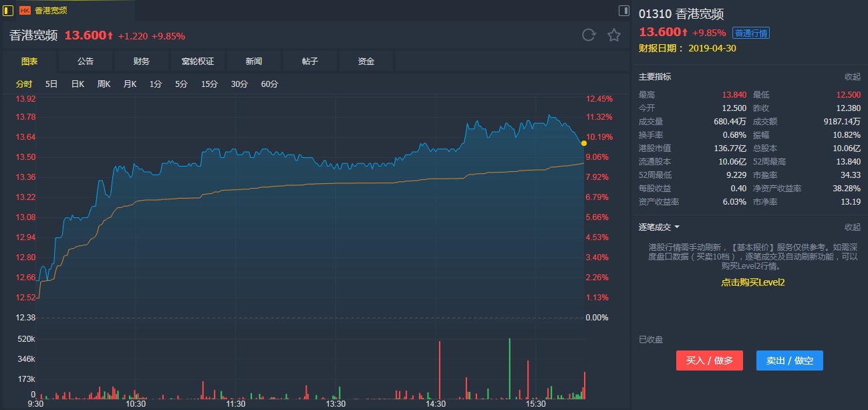Collapse the 逐笔成交 section via 收起
Viewport: 868px width, 410px height.
[x=852, y=227]
